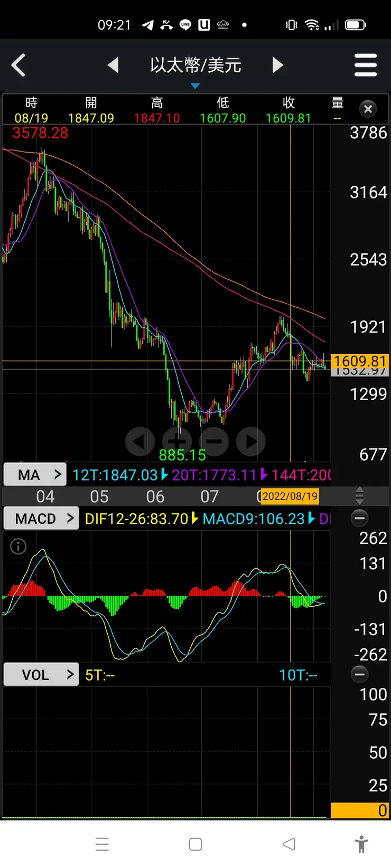
Task: Tap month 05 on time axis
Action: pos(99,497)
